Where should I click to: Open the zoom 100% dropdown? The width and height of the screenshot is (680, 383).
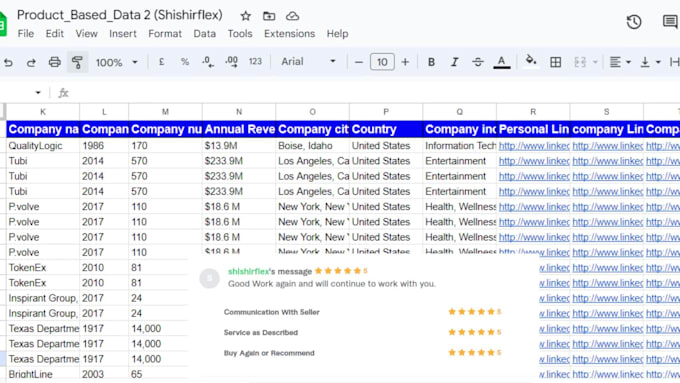tap(116, 62)
